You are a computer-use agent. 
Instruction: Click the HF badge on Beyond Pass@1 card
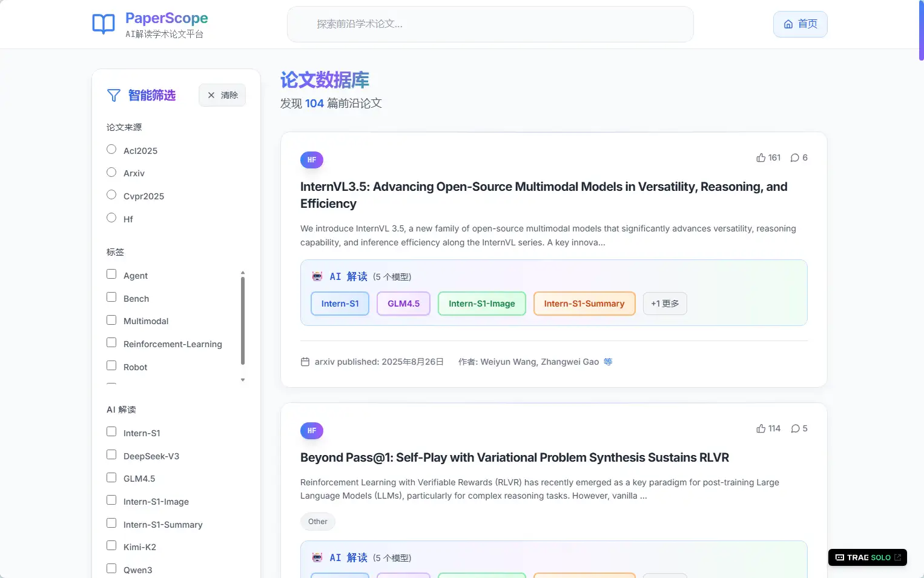312,431
